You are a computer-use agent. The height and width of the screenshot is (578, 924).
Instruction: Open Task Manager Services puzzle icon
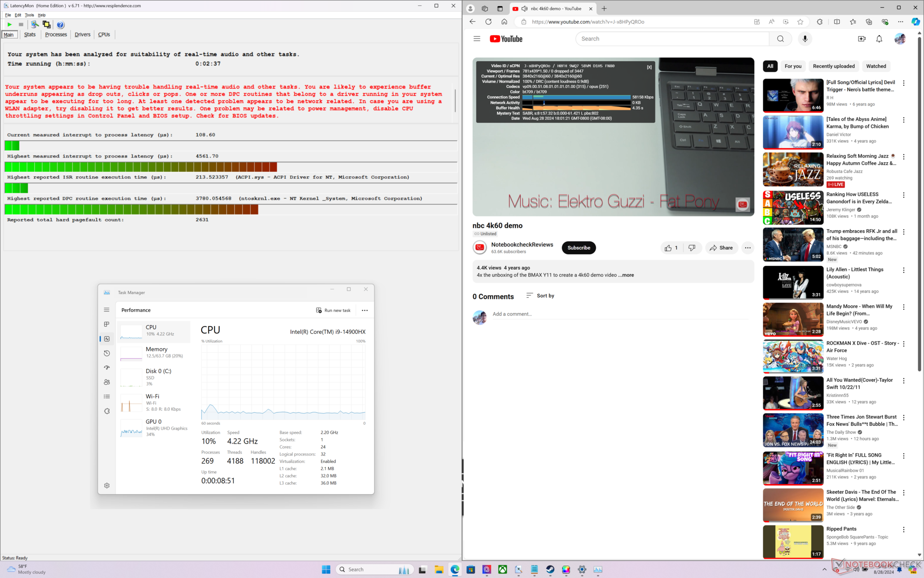[x=107, y=411]
